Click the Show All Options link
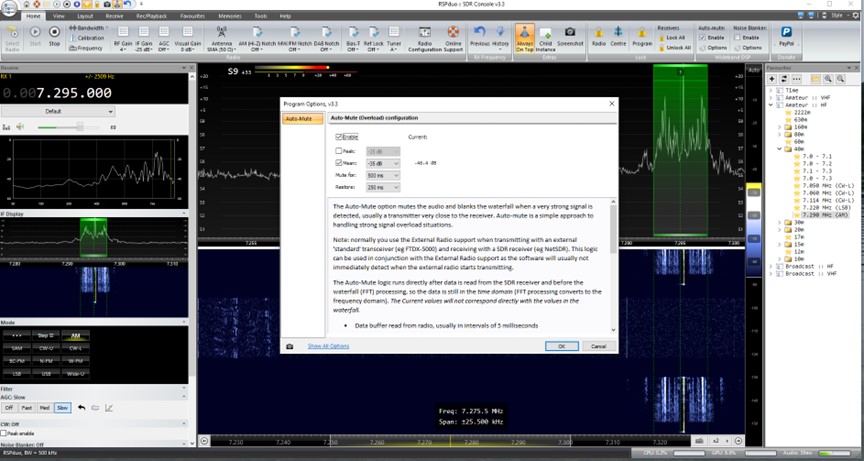 tap(328, 346)
